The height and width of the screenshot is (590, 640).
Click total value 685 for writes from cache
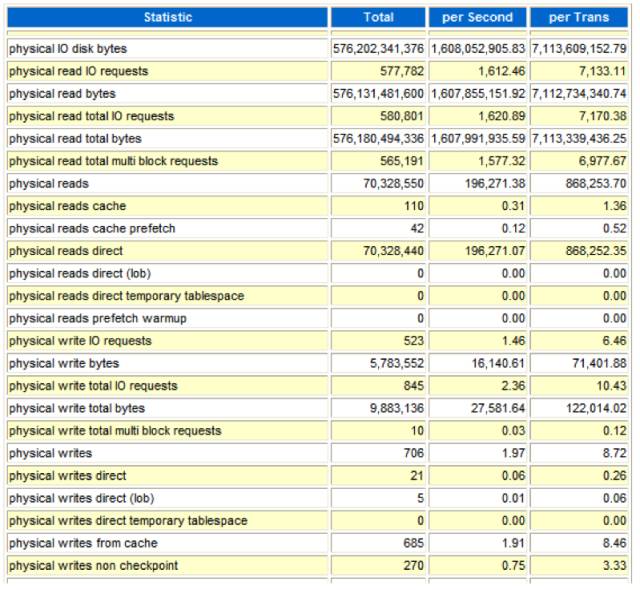[x=414, y=543]
